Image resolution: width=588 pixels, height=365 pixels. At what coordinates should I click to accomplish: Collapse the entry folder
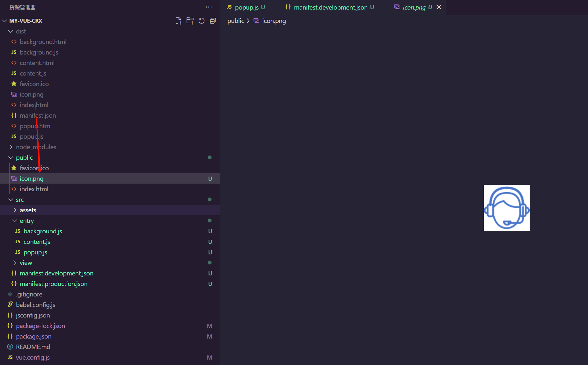pos(15,221)
